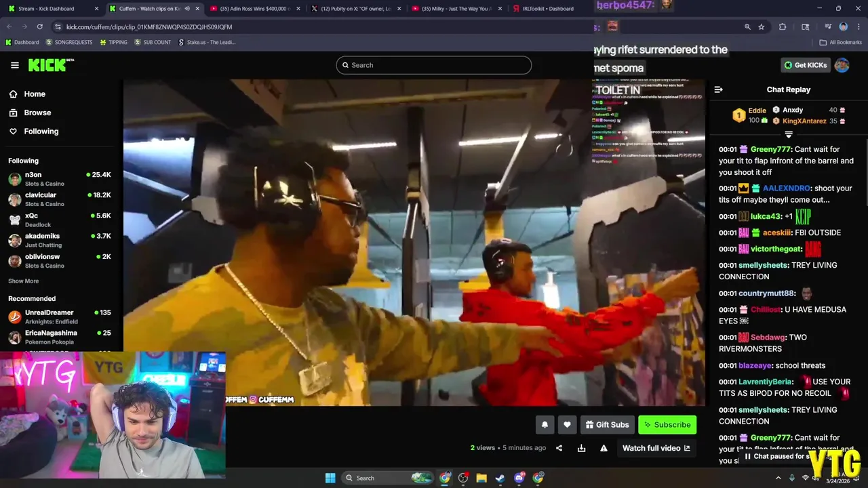
Task: Open the user profile avatar menu
Action: point(842,65)
